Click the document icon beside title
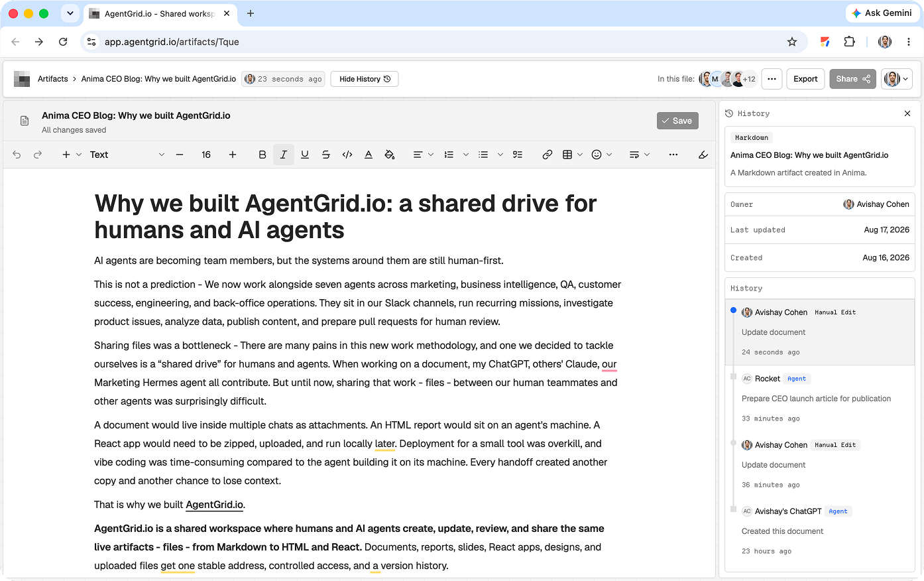 (25, 121)
